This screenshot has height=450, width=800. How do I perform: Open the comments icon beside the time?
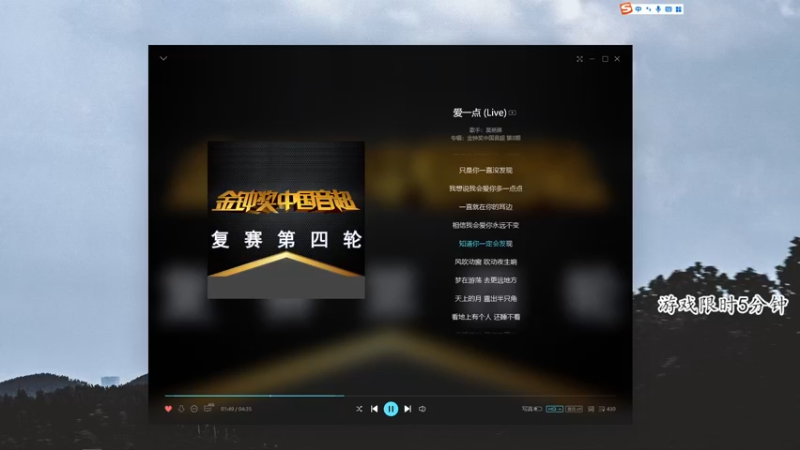(x=208, y=408)
